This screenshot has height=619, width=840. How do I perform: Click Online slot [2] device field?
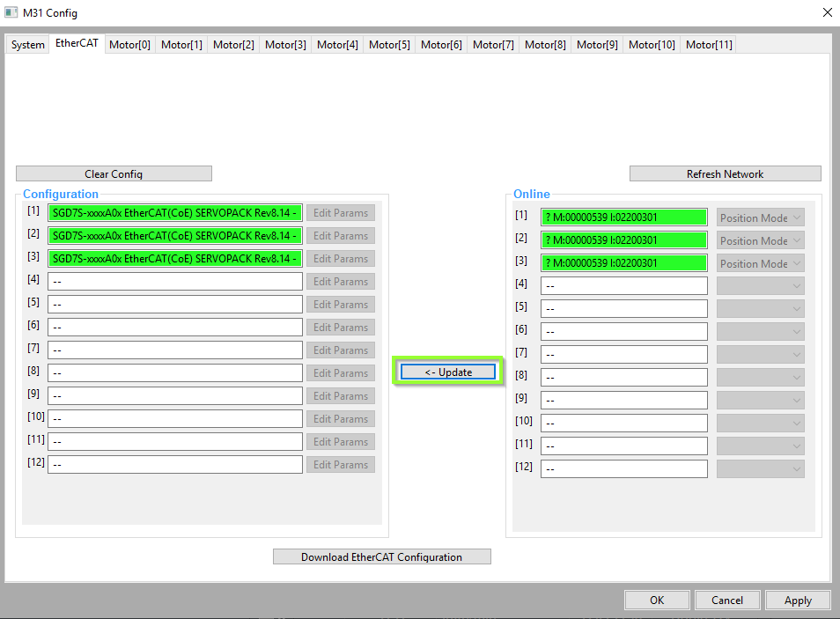coord(624,240)
